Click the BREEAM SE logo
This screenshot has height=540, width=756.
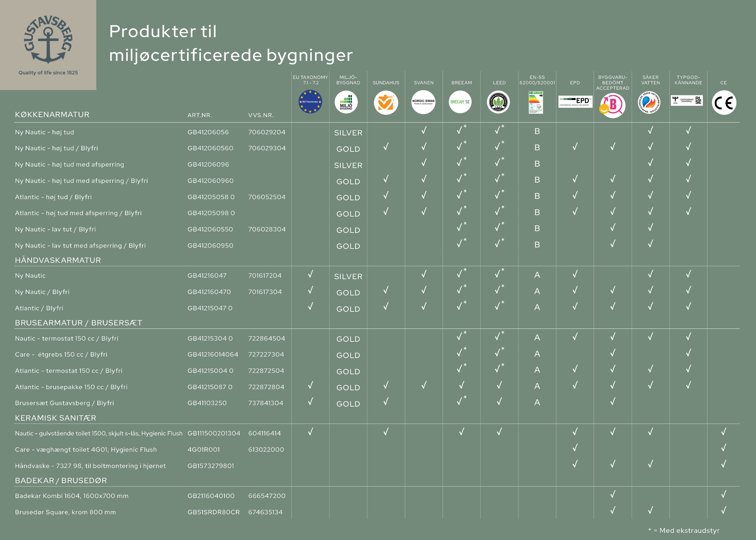tap(460, 102)
